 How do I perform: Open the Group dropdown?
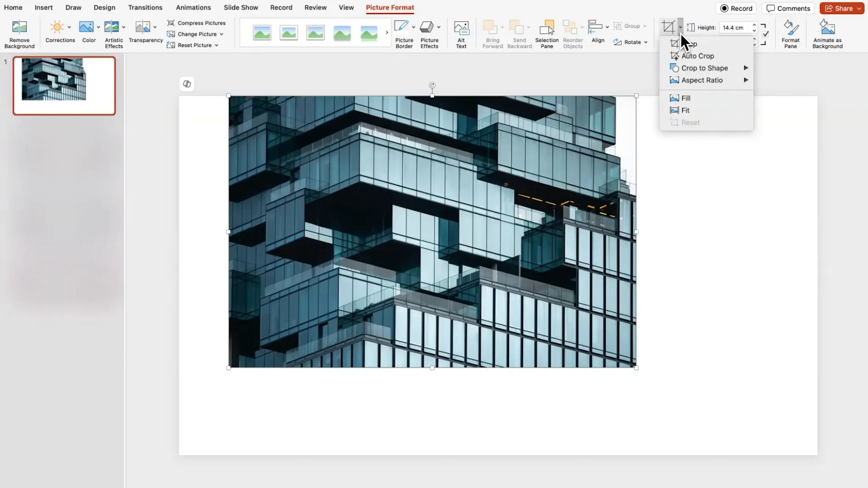tap(630, 26)
